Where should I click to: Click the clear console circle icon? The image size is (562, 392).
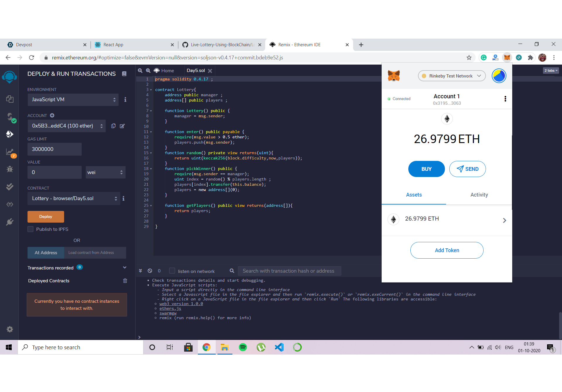coord(150,271)
